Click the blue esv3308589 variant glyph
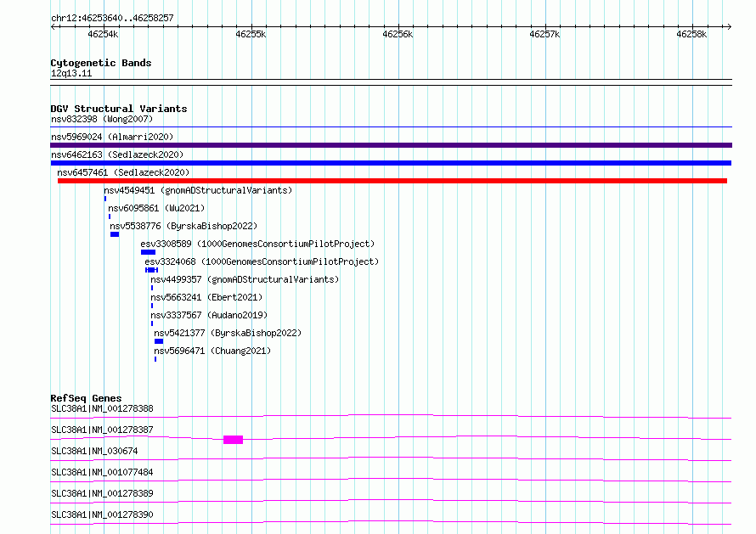Image resolution: width=756 pixels, height=534 pixels. 148,252
